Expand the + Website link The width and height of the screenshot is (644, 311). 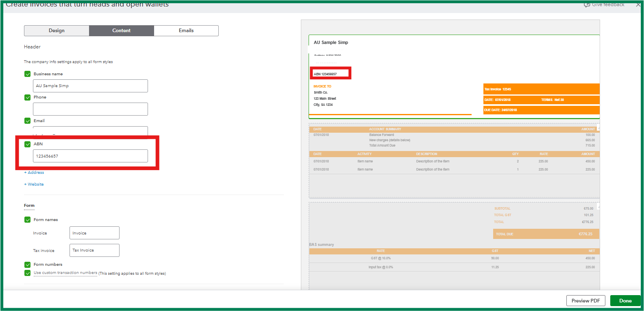pyautogui.click(x=34, y=184)
